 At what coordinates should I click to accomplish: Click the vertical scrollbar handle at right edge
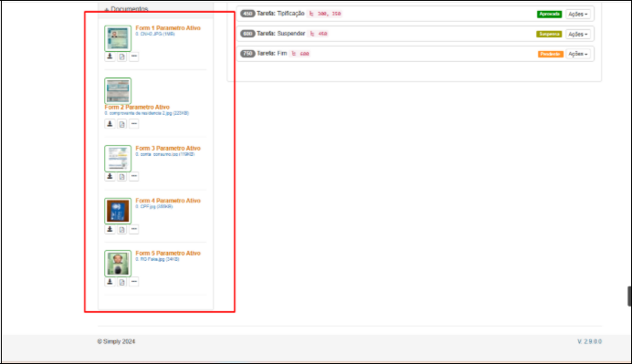pos(629,296)
